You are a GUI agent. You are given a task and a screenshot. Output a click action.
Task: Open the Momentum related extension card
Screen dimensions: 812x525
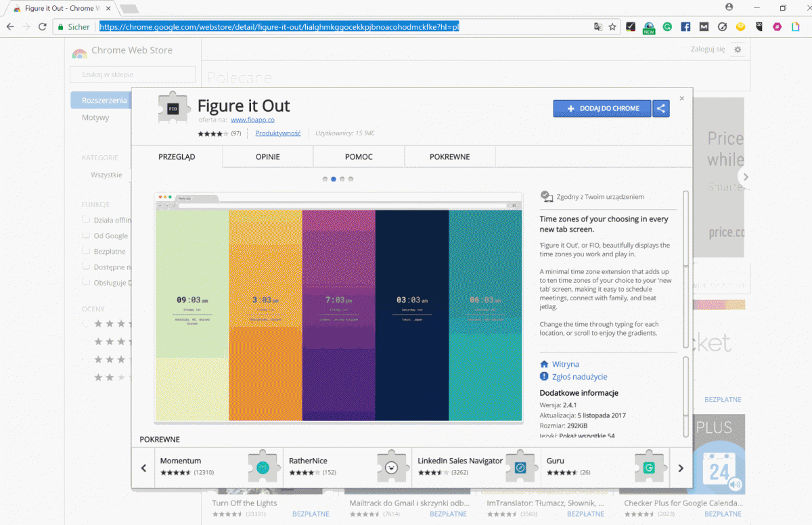(x=219, y=467)
